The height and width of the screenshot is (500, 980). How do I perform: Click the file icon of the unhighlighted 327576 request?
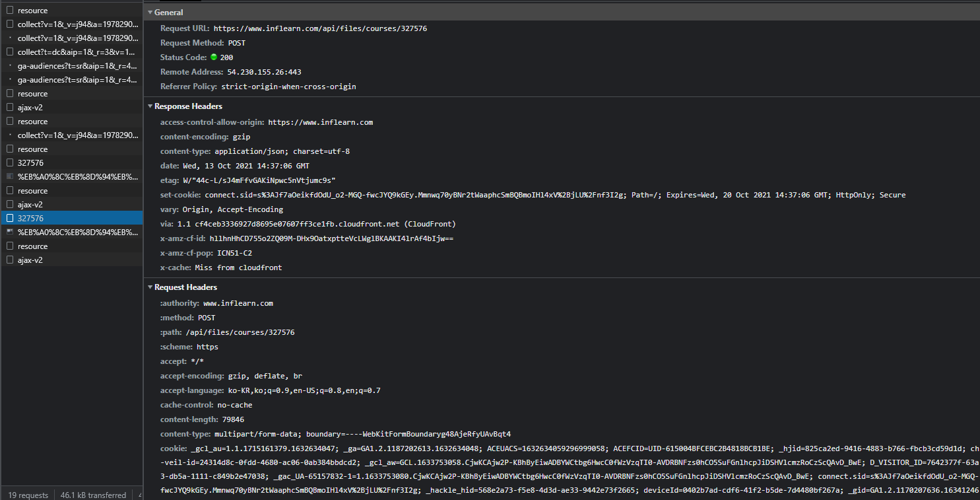point(10,162)
